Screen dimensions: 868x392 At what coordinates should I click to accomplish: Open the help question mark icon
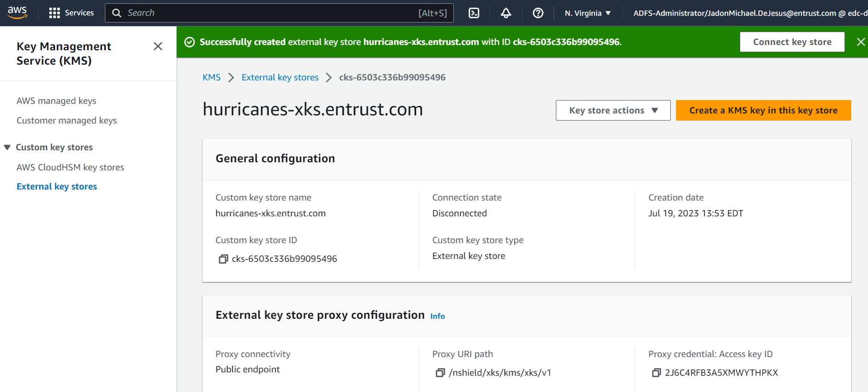pyautogui.click(x=538, y=13)
